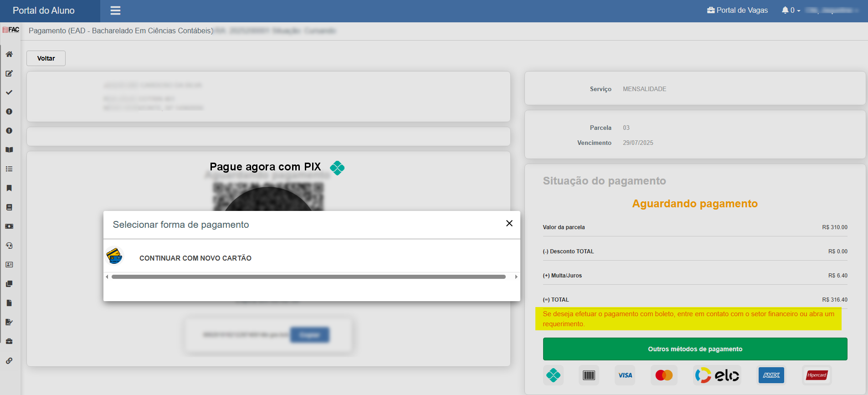
Task: Select the checkmark icon in sidebar
Action: click(9, 92)
